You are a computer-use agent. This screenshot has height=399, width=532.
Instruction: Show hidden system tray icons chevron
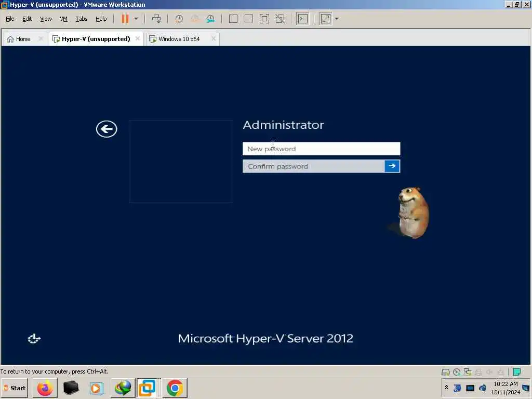[x=446, y=388]
